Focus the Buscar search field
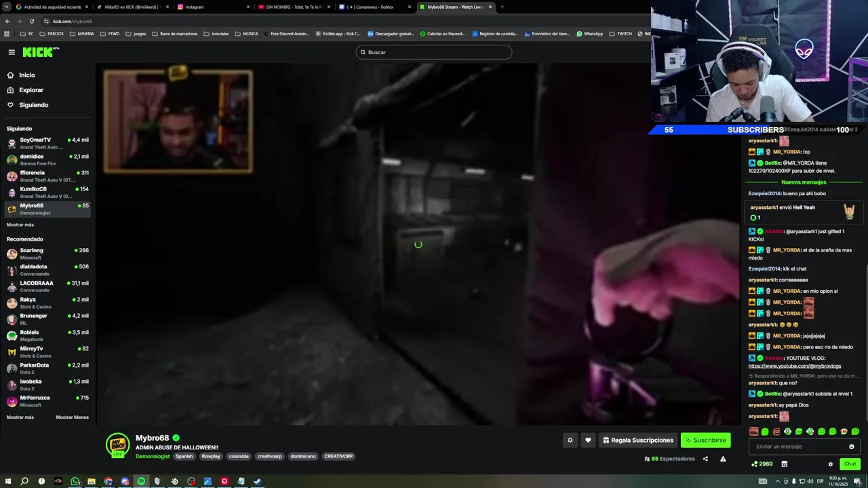This screenshot has width=868, height=488. (x=434, y=52)
